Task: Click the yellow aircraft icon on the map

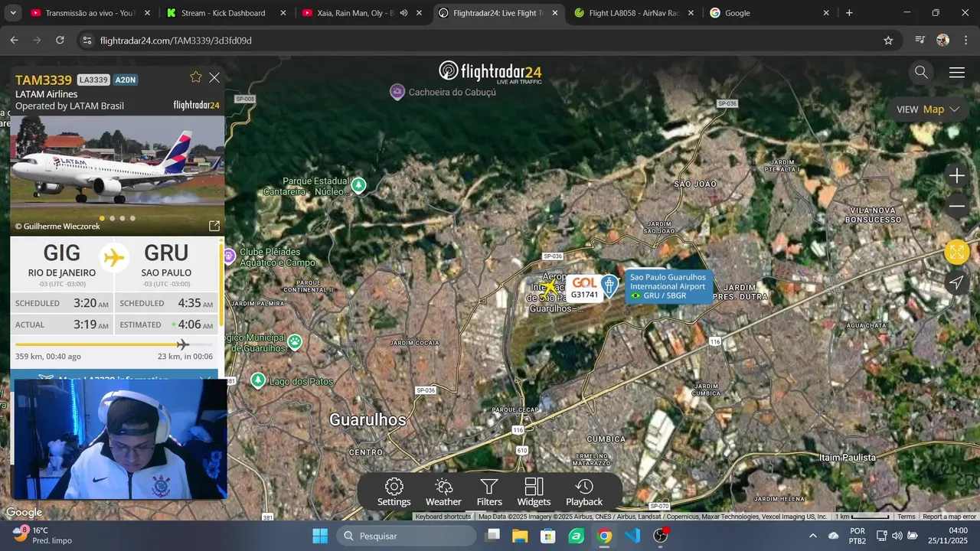Action: click(549, 288)
